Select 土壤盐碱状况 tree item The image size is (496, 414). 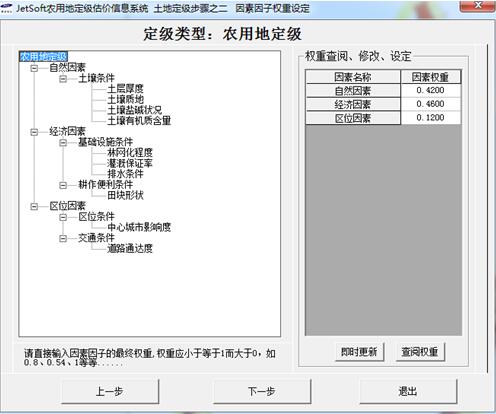134,110
